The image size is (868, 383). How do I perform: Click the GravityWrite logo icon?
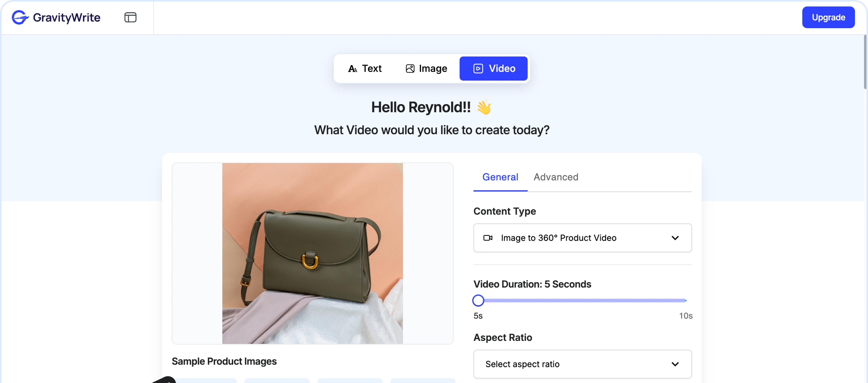point(20,17)
